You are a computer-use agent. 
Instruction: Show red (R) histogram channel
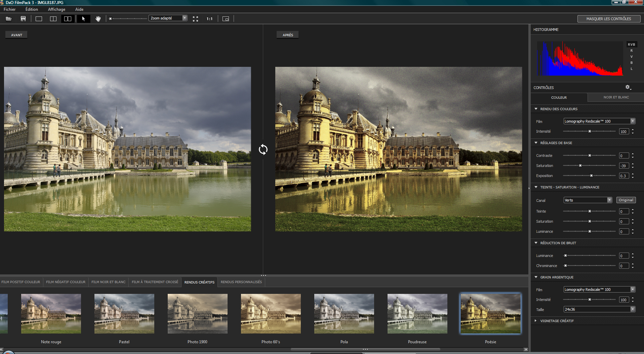coord(632,50)
